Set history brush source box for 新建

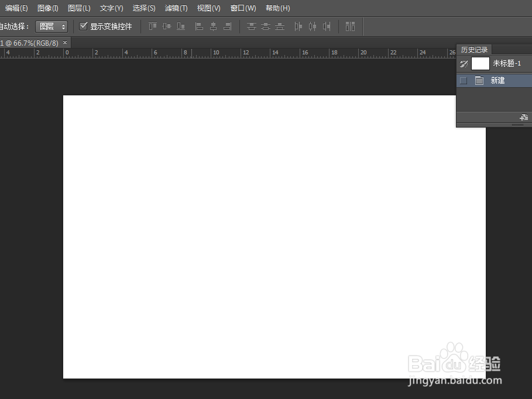click(x=463, y=80)
